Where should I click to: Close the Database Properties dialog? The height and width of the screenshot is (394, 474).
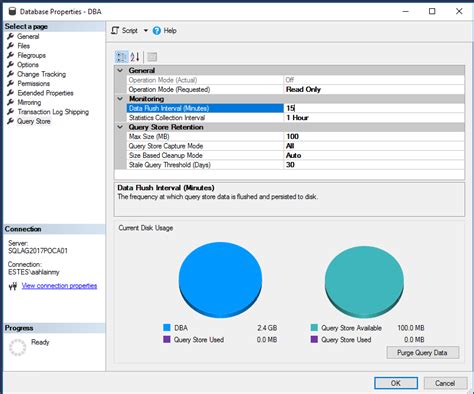click(459, 11)
